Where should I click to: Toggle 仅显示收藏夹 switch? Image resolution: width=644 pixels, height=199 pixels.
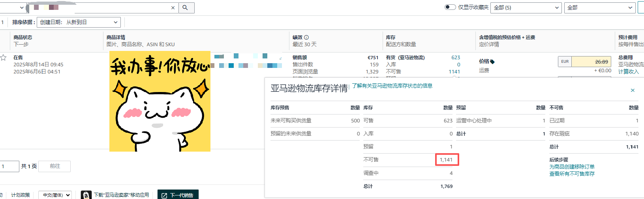click(450, 7)
